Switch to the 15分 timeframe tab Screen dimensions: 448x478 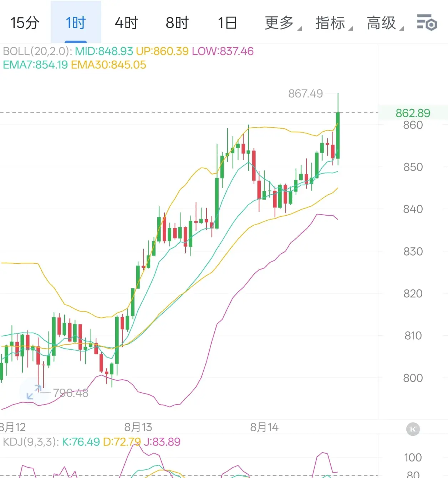25,23
